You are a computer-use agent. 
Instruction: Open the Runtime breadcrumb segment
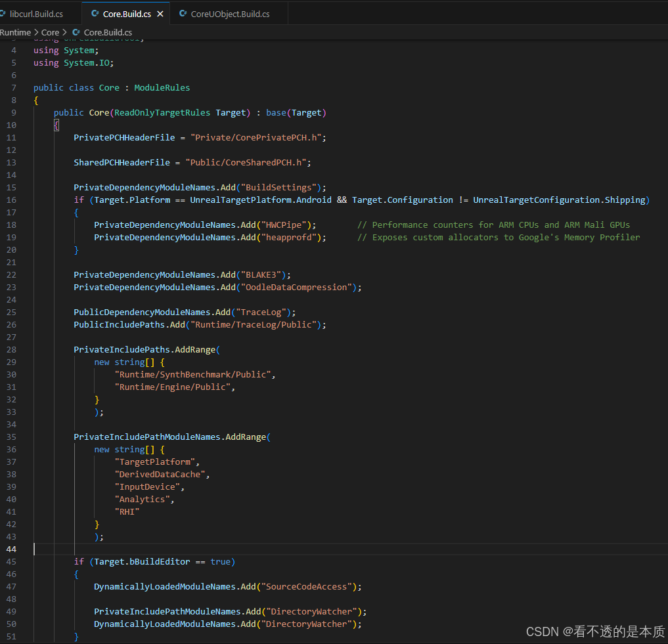[15, 32]
